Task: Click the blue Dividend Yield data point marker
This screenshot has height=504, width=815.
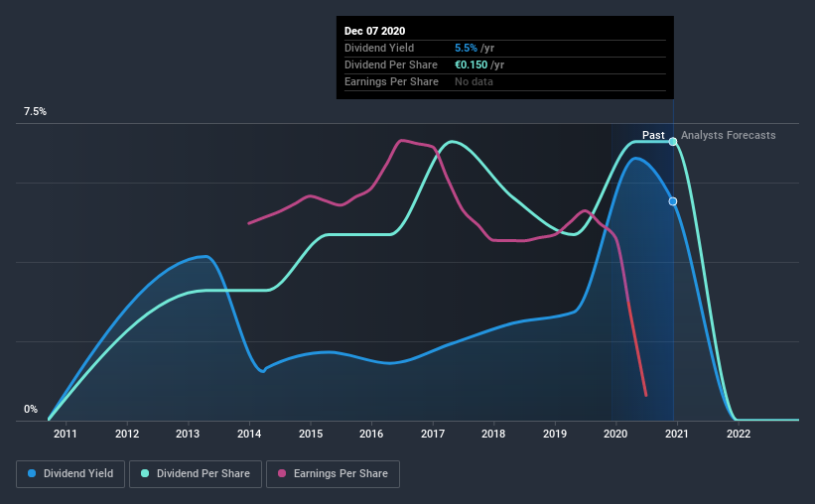Action: click(x=673, y=201)
